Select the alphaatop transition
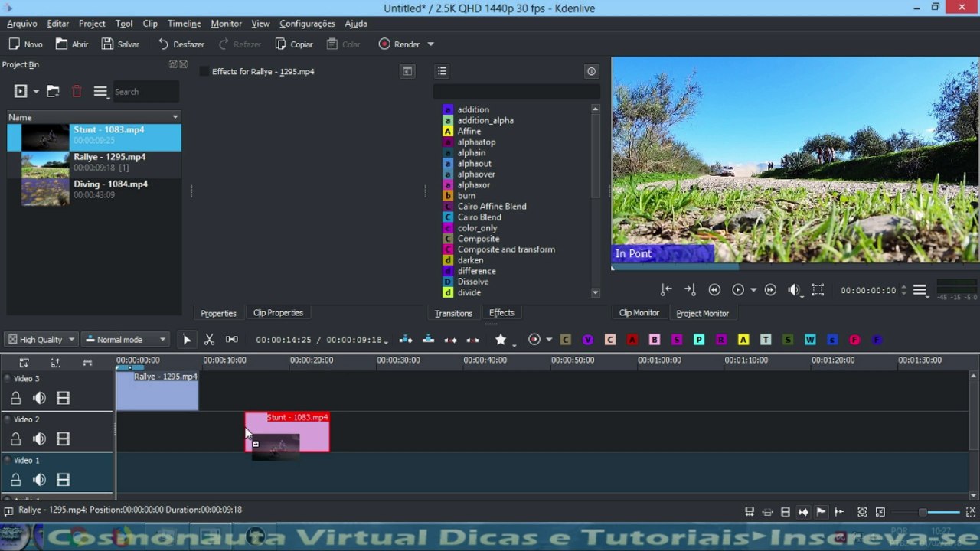This screenshot has height=551, width=980. (476, 142)
